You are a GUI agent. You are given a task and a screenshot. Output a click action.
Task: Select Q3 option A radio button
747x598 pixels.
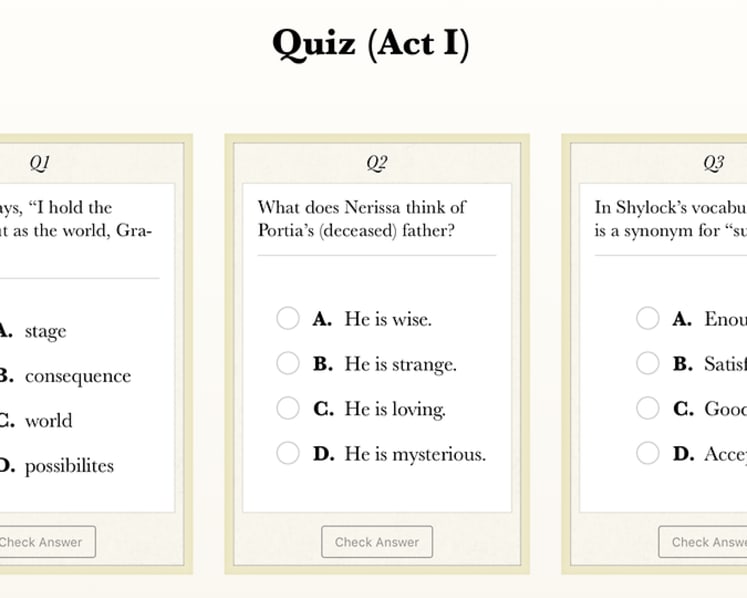(647, 318)
